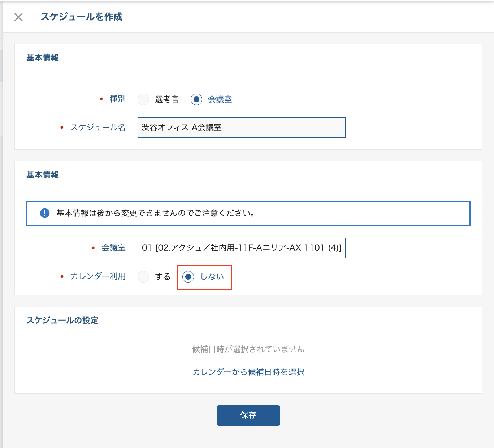Select the 選考官 radio button
The width and height of the screenshot is (494, 448).
pyautogui.click(x=143, y=99)
